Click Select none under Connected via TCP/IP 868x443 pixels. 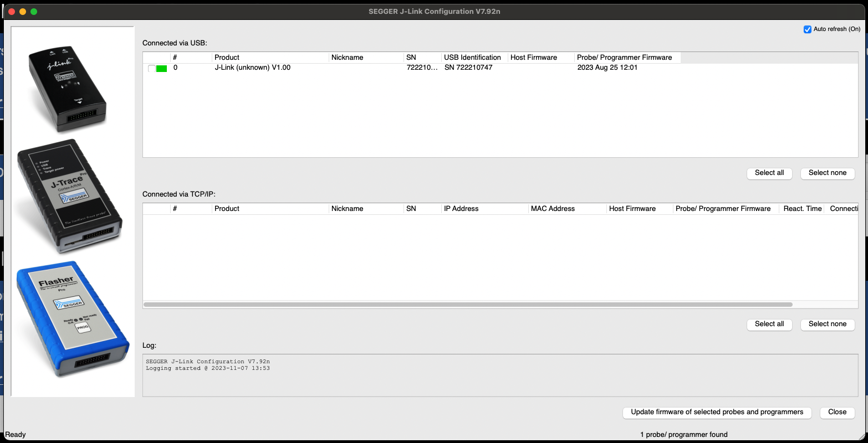tap(828, 324)
